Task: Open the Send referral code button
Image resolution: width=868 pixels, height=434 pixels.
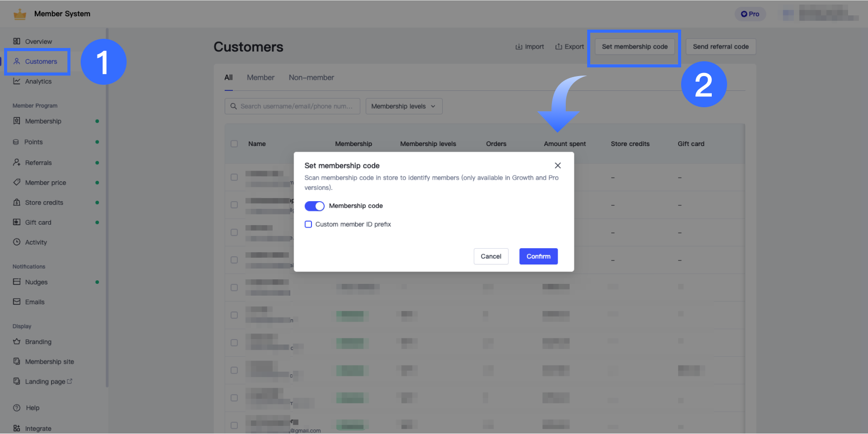Action: pos(720,46)
